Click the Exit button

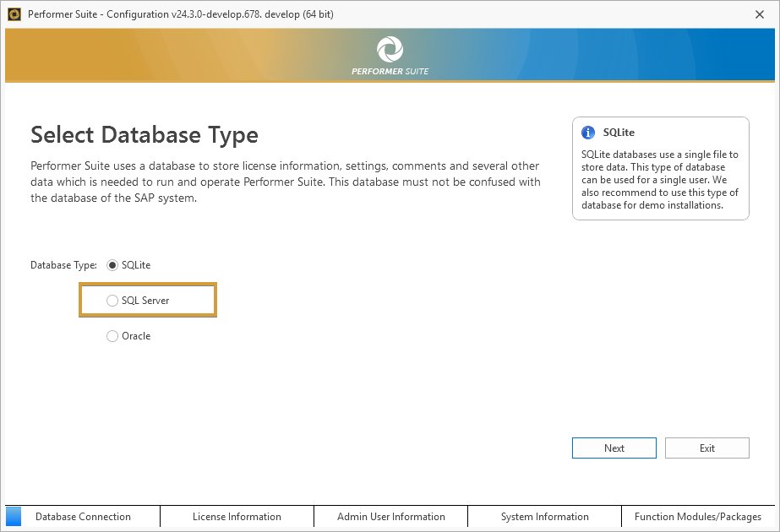click(x=706, y=448)
